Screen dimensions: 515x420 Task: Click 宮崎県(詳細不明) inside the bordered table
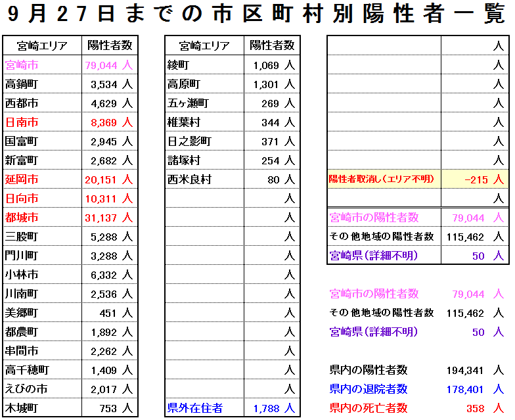coord(373,256)
